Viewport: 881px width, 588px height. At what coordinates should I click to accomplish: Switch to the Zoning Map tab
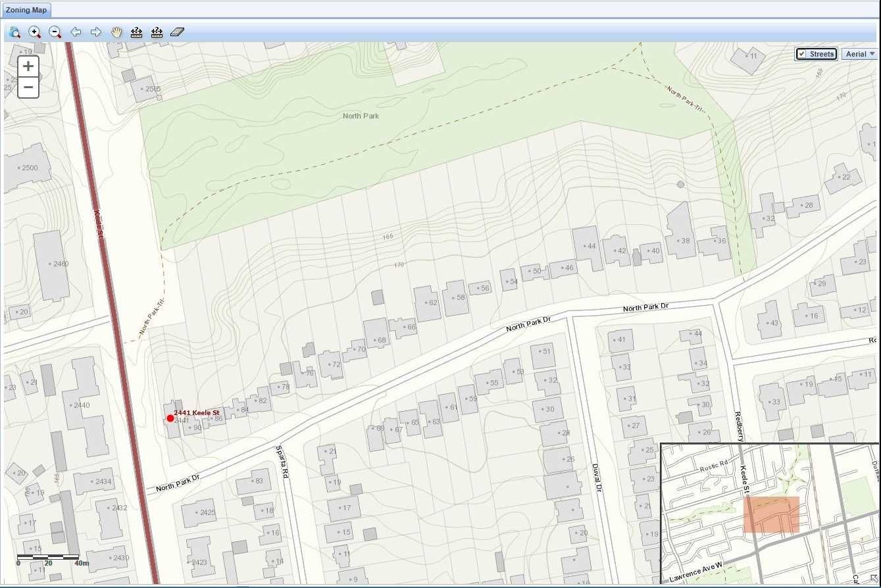coord(26,10)
